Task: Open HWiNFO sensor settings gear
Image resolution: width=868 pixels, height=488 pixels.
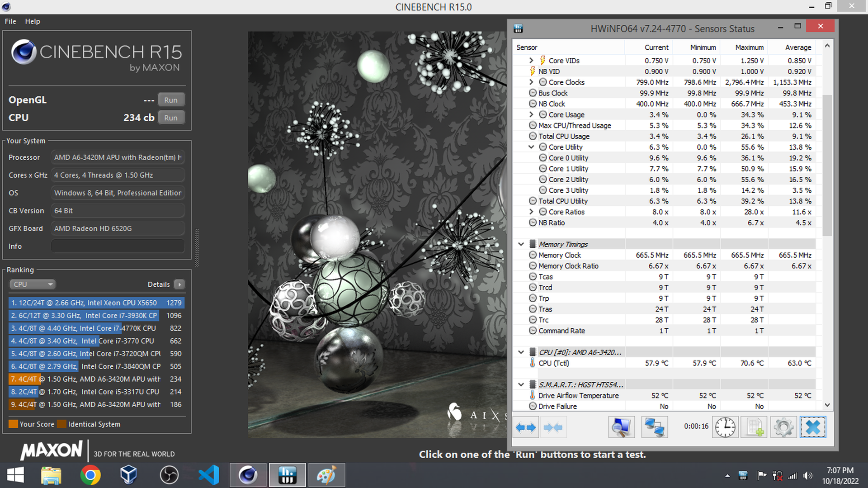Action: pos(783,427)
